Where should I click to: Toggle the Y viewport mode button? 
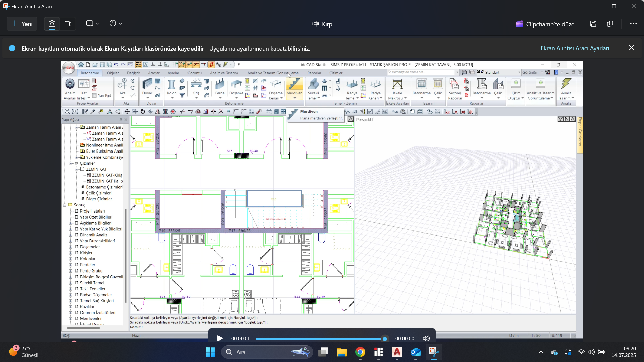coord(560,119)
